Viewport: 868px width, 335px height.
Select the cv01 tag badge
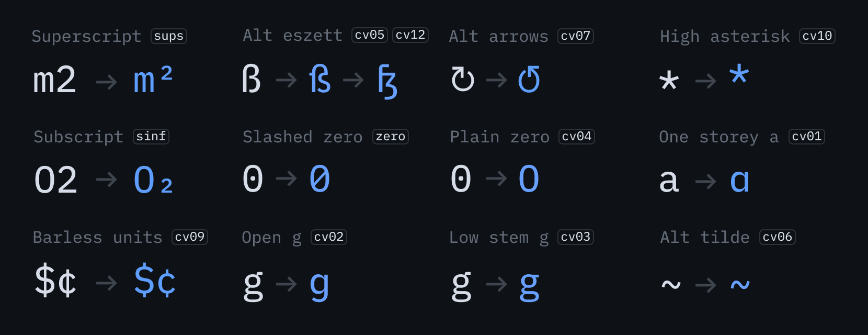click(807, 137)
